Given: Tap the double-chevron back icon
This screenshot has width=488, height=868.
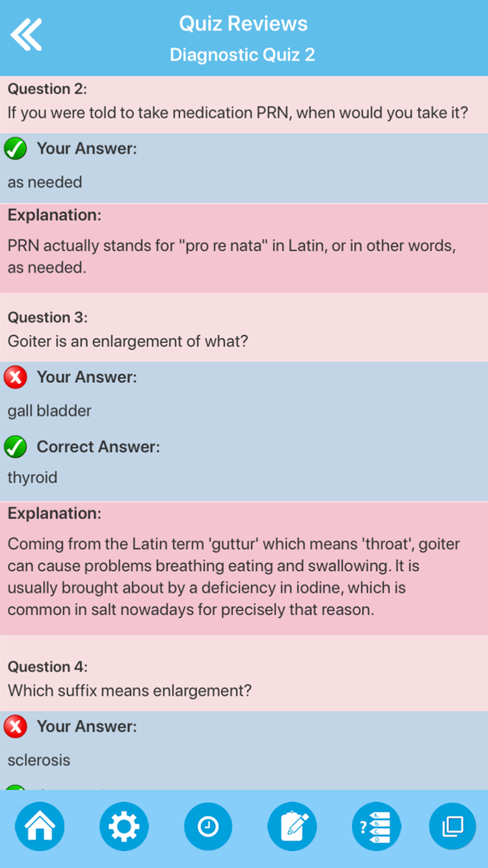Looking at the screenshot, I should click(26, 35).
